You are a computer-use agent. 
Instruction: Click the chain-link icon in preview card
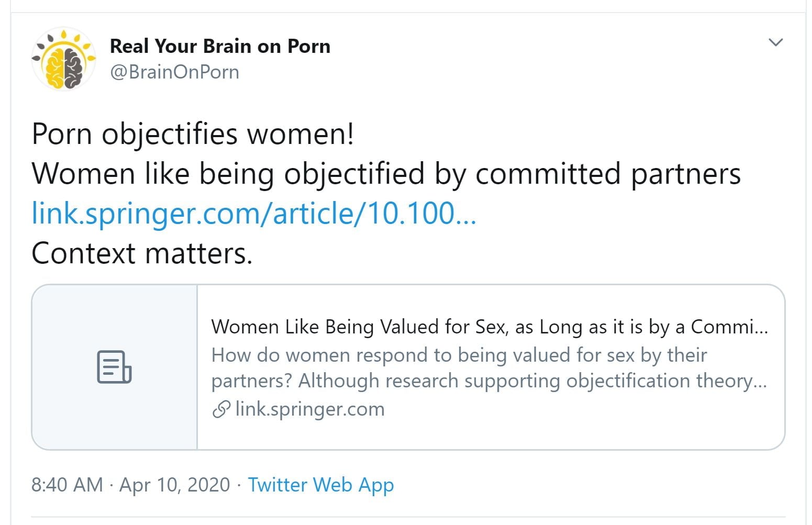221,409
